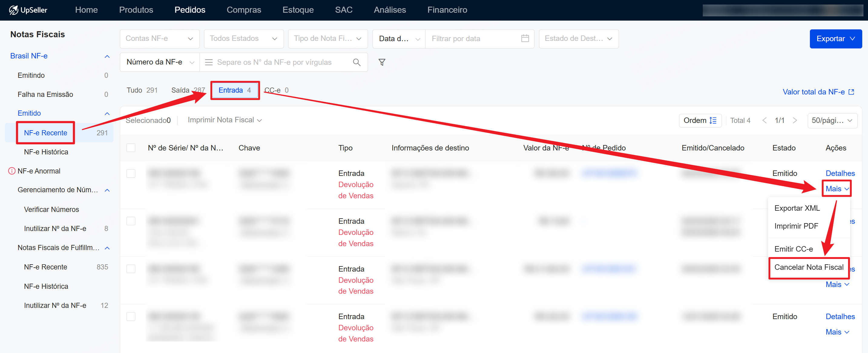Toggle the select-all header checkbox
The image size is (868, 353).
[x=131, y=148]
